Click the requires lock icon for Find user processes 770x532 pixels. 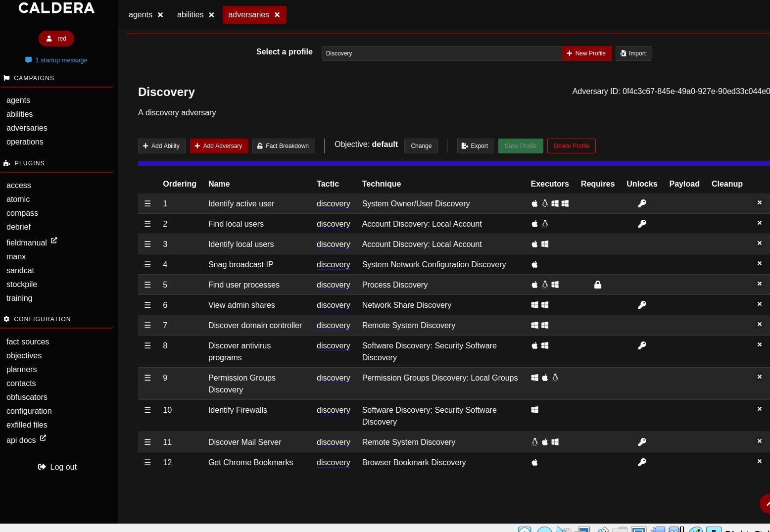coord(598,285)
